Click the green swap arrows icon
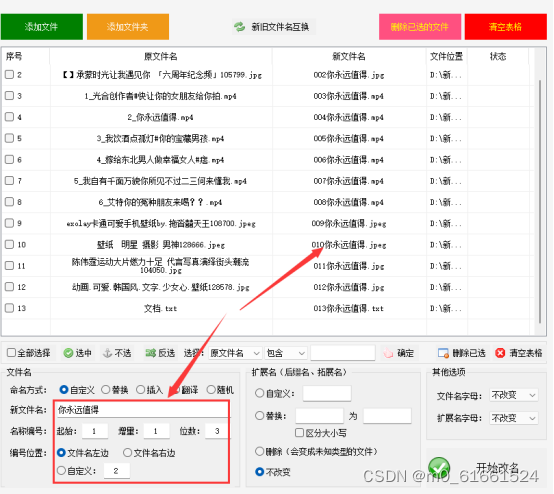Screen dimensions: 554x494 click(x=240, y=27)
